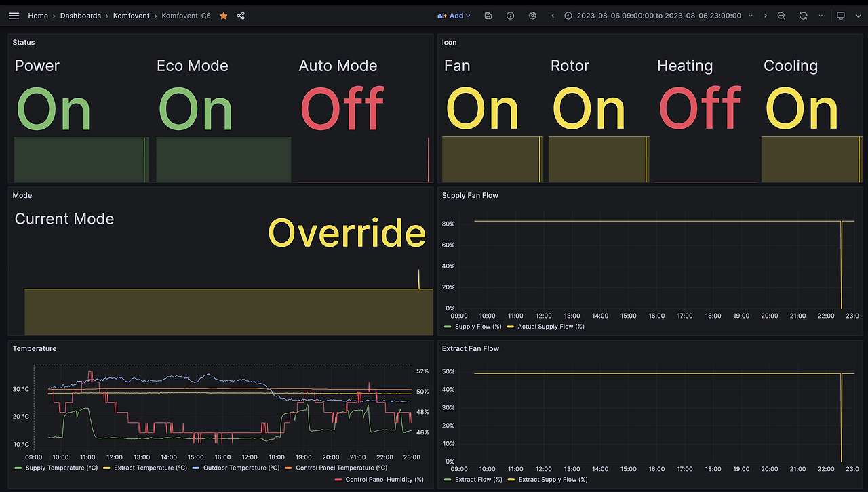The width and height of the screenshot is (868, 492).
Task: Toggle Control Panel Humidity (%) legend series
Action: [384, 480]
